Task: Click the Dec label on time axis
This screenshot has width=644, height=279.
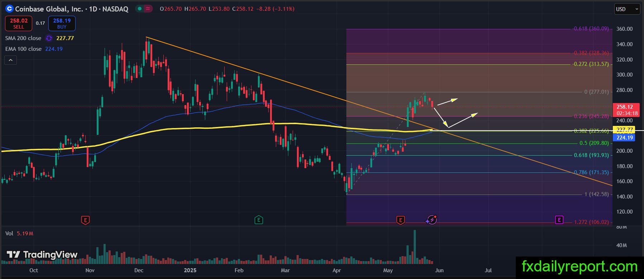Action: (139, 270)
